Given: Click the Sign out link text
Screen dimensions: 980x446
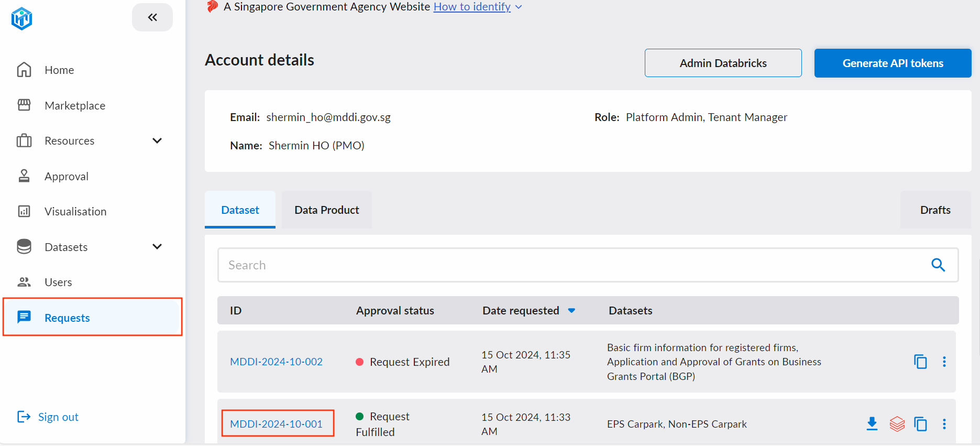Looking at the screenshot, I should point(58,417).
